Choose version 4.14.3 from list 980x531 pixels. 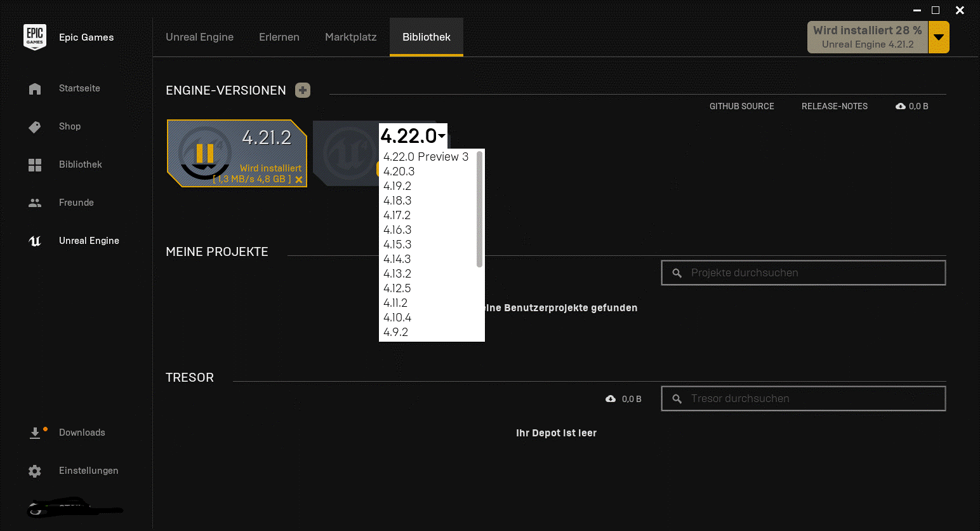pos(397,259)
